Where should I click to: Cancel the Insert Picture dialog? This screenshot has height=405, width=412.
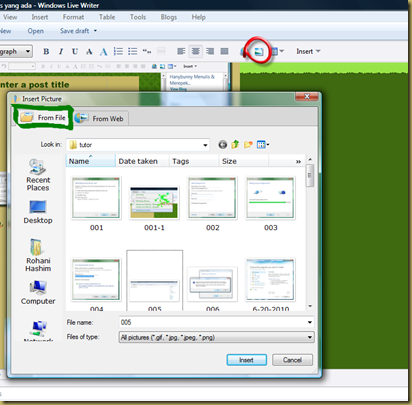(x=292, y=360)
